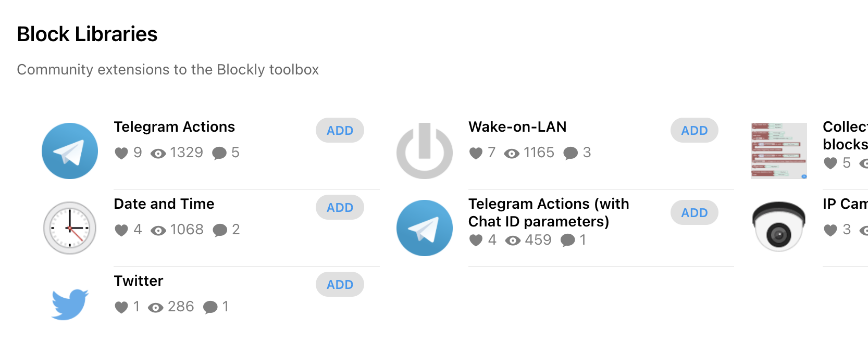Click the Wake-on-LAN power icon
This screenshot has height=354, width=868.
(425, 151)
